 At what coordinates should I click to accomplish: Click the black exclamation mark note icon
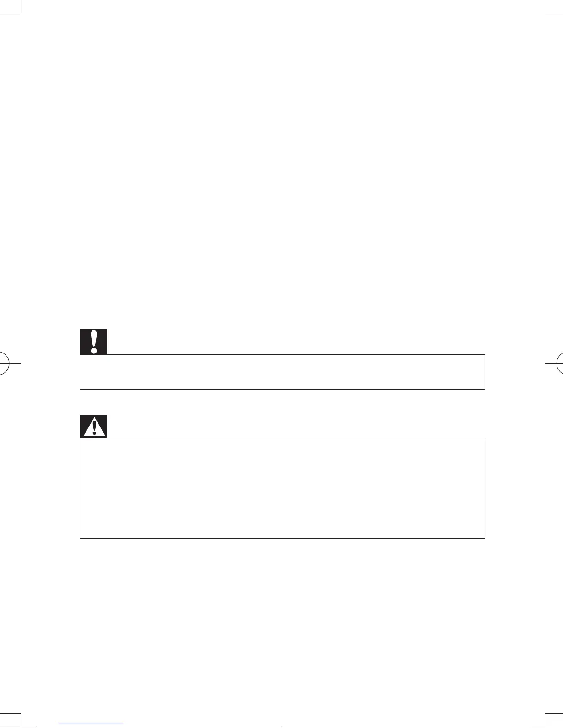(x=94, y=341)
